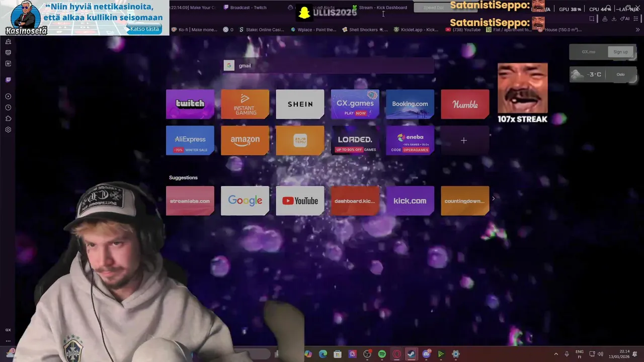Open Extensions cube icon in the sidebar
The image size is (644, 362).
[x=8, y=119]
